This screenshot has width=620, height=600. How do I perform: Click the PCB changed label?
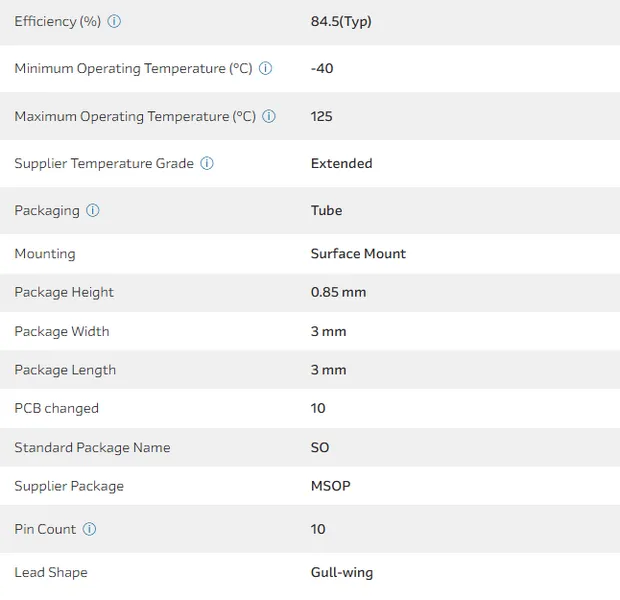click(x=56, y=408)
